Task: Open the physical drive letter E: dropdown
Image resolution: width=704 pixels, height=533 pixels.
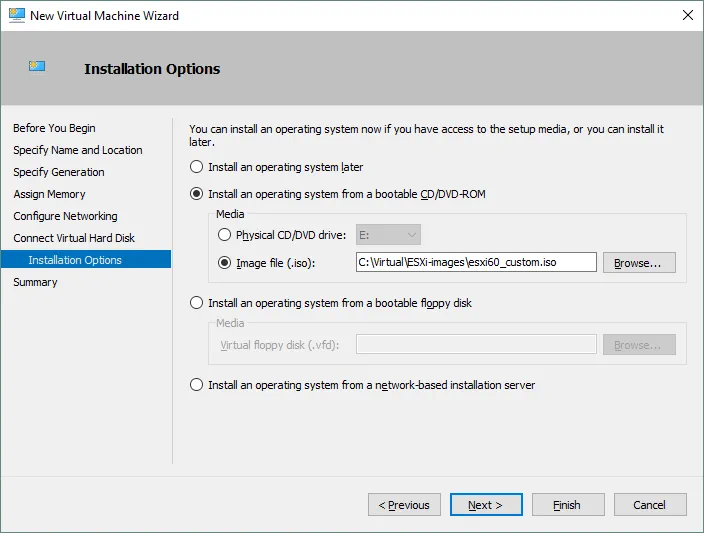Action: click(x=388, y=235)
